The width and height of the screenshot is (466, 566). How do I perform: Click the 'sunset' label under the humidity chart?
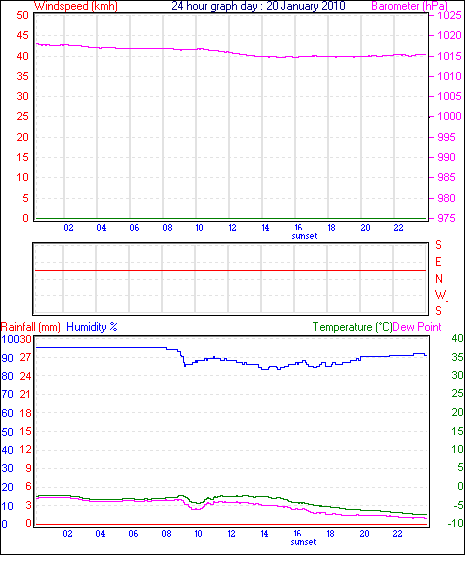[303, 542]
